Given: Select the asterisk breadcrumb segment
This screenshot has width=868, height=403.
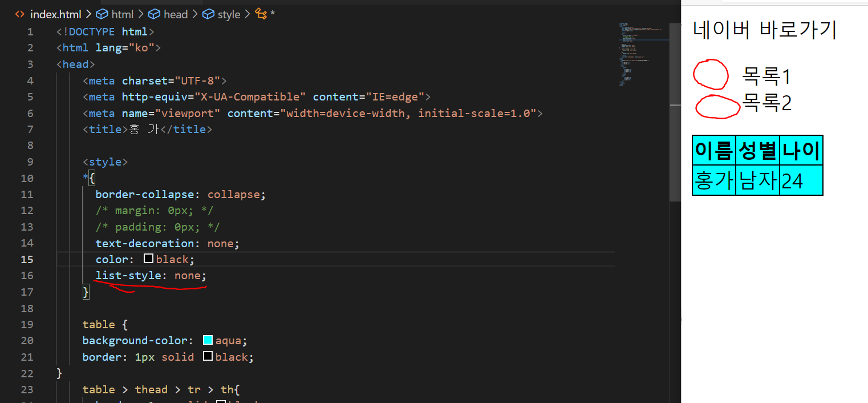Looking at the screenshot, I should 273,14.
